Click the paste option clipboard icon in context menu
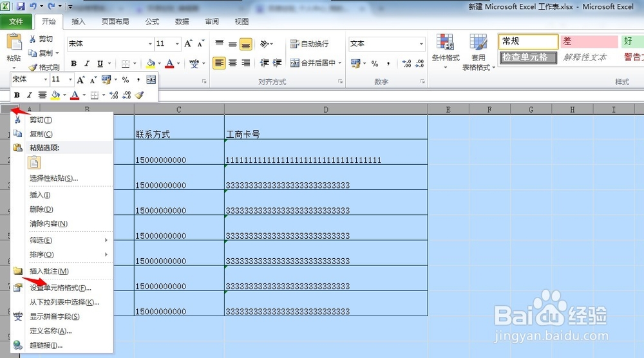644x358 pixels. point(34,162)
